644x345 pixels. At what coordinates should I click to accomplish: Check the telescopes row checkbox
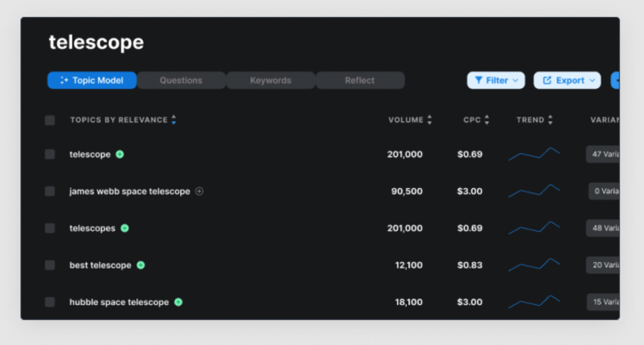(x=50, y=228)
